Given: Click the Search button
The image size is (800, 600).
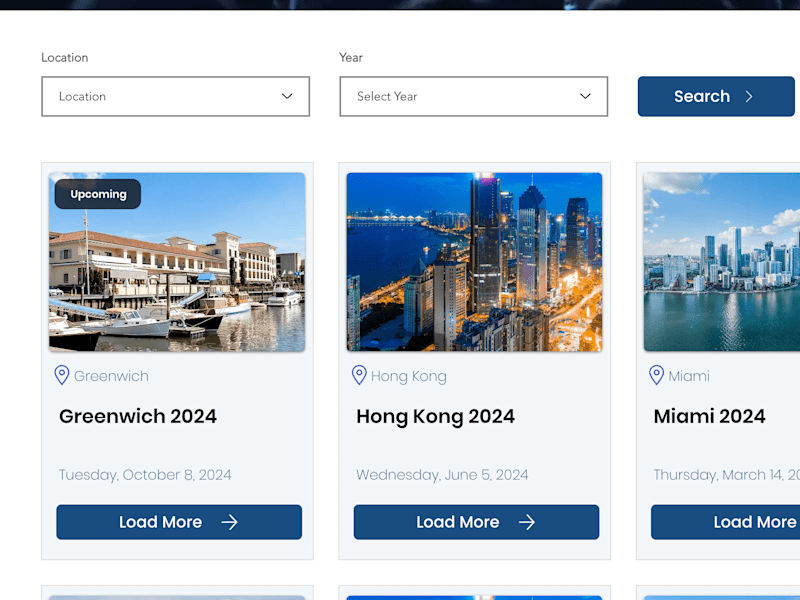Looking at the screenshot, I should (716, 96).
